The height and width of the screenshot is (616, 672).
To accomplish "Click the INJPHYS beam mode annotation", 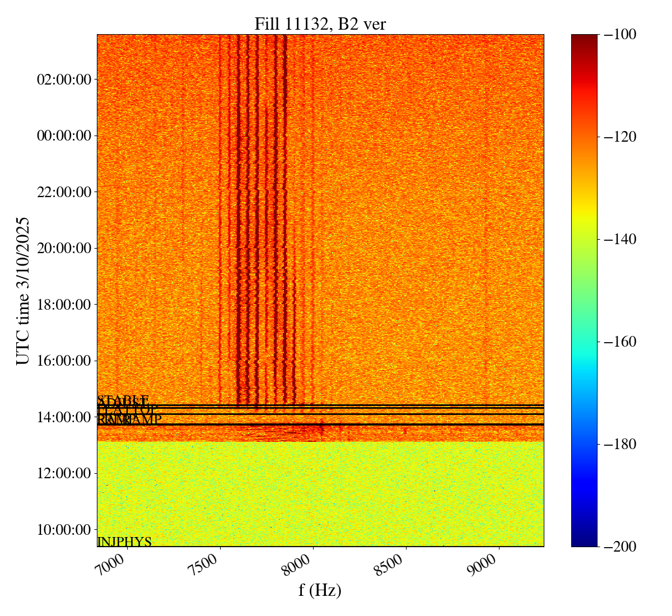I will pos(124,542).
